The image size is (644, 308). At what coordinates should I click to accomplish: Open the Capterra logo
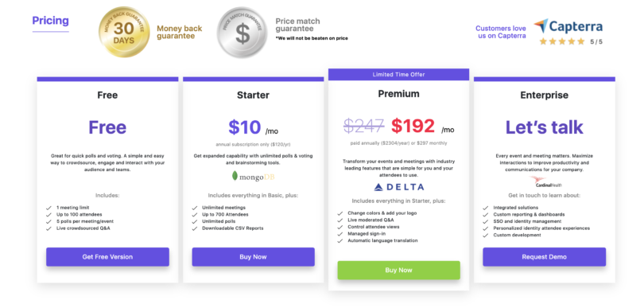tap(568, 27)
